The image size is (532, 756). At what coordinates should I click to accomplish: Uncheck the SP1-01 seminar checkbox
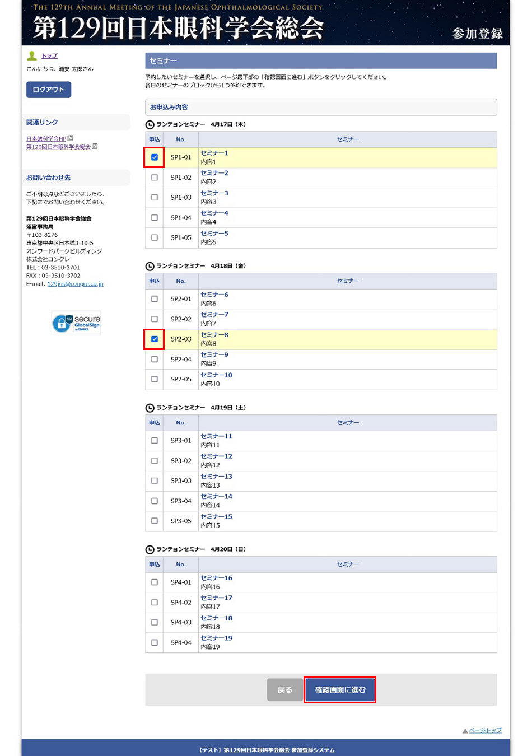click(155, 157)
